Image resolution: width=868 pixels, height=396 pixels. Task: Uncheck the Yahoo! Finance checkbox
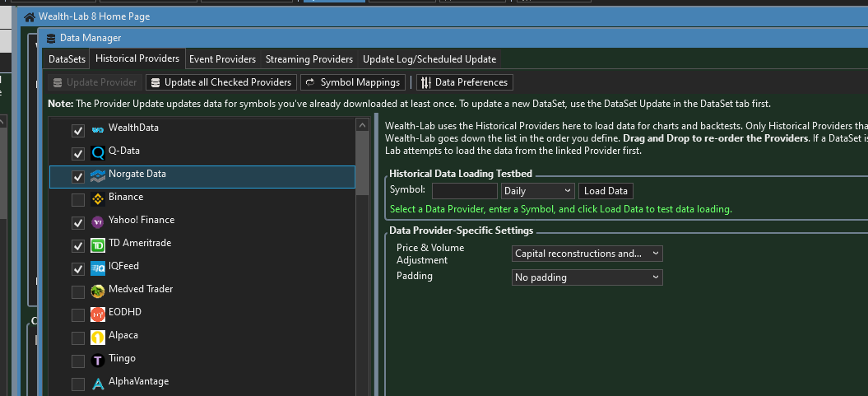point(78,222)
